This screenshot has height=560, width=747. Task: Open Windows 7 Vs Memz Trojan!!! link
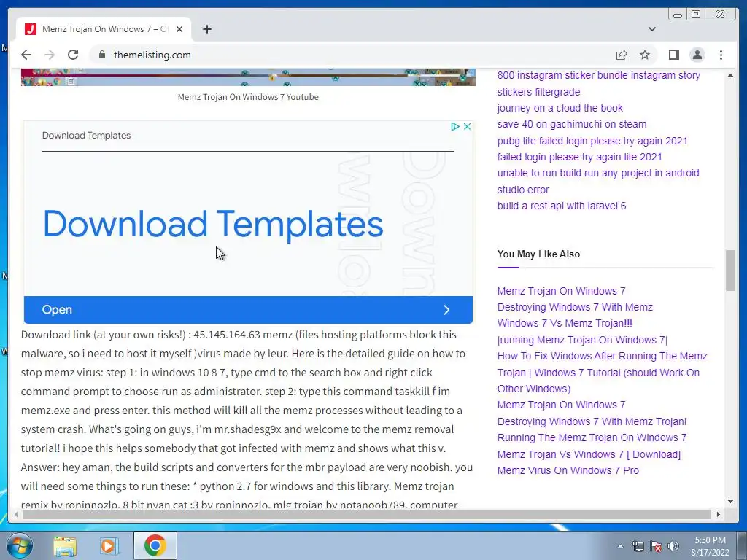point(565,323)
